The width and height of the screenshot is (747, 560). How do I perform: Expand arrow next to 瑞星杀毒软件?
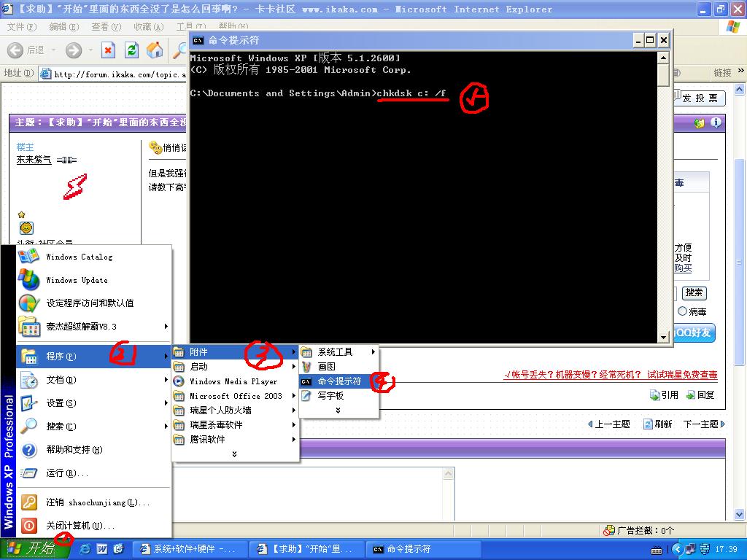click(294, 425)
